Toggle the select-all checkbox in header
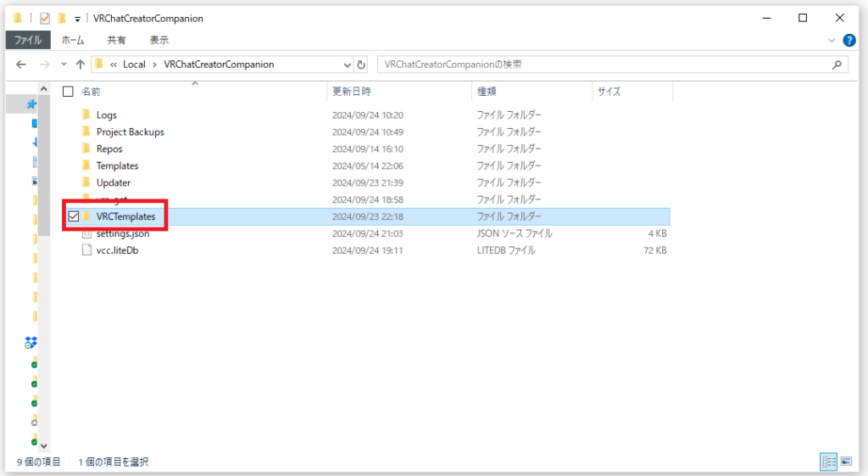 pyautogui.click(x=68, y=92)
